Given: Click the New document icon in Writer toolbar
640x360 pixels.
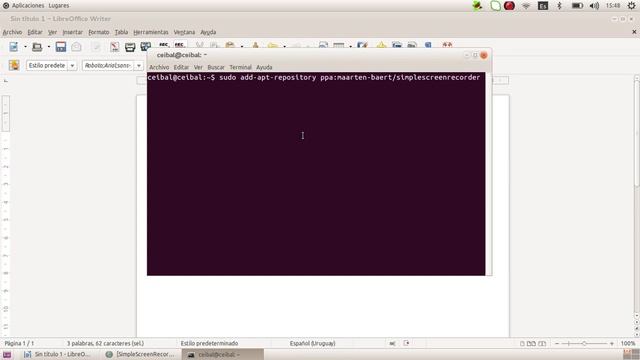Looking at the screenshot, I should click(14, 47).
